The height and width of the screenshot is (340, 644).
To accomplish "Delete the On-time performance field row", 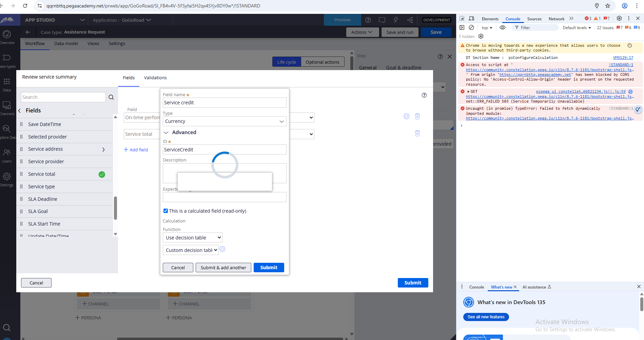I will (x=417, y=116).
